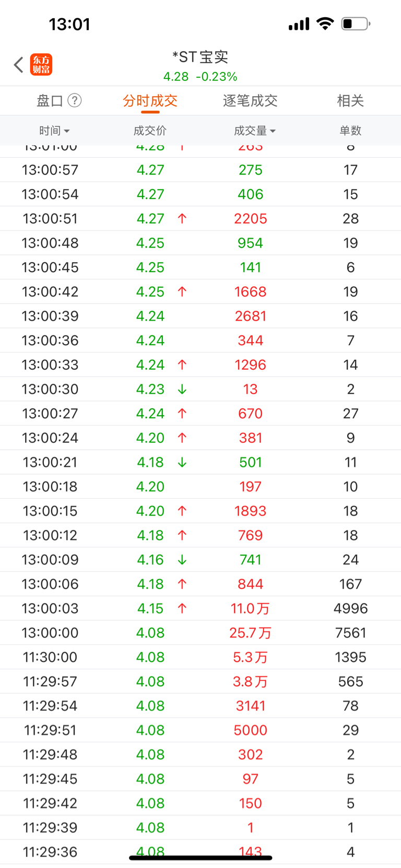Tap the cellular signal bars icon
The image size is (401, 868).
[x=299, y=24]
